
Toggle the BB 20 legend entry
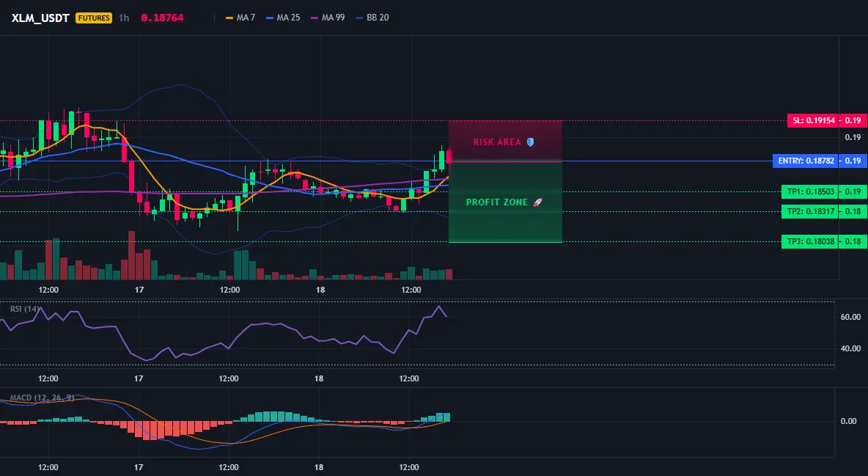pos(372,18)
